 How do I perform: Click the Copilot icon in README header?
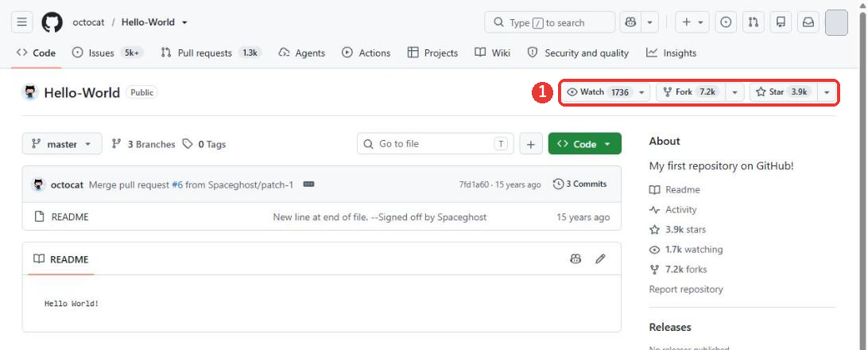click(x=575, y=259)
